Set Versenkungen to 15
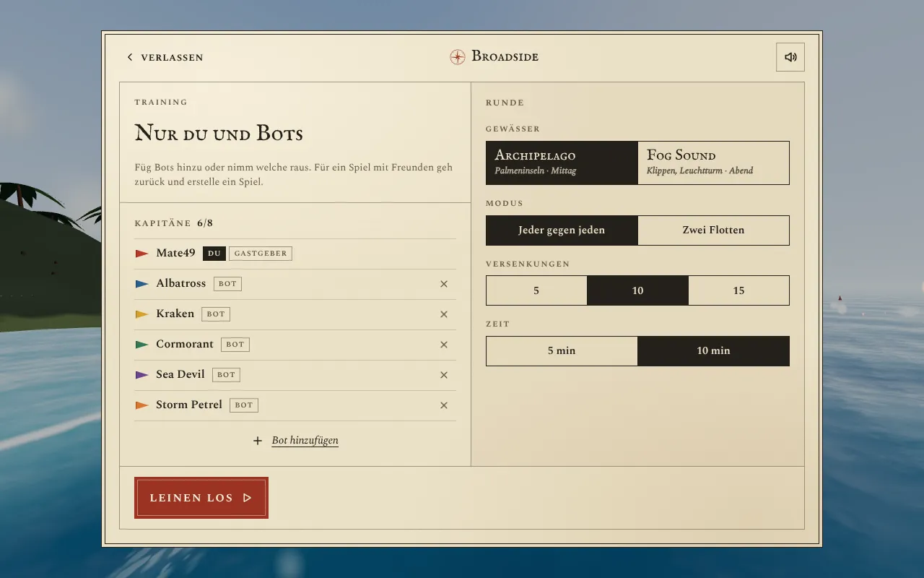This screenshot has height=578, width=924. (x=738, y=290)
